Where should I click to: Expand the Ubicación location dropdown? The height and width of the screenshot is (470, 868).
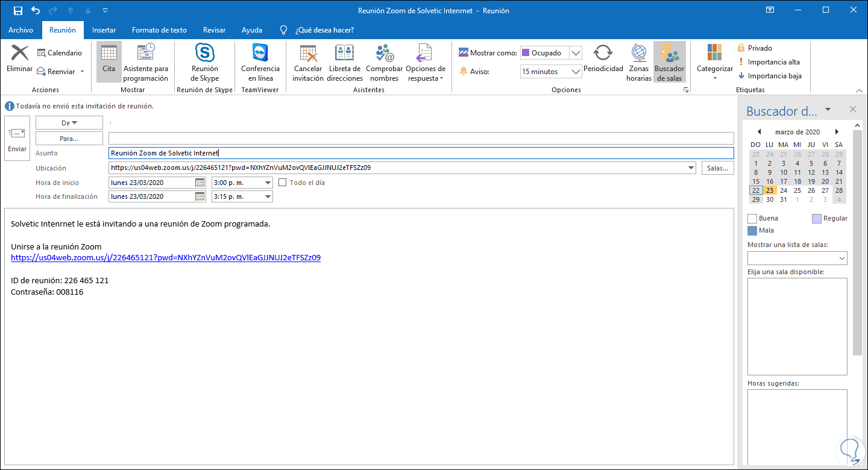coord(691,168)
